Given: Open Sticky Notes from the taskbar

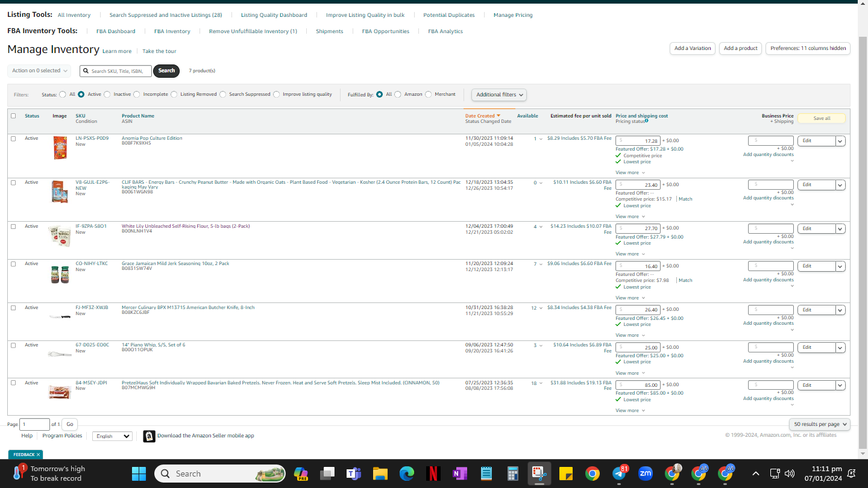Looking at the screenshot, I should [565, 474].
